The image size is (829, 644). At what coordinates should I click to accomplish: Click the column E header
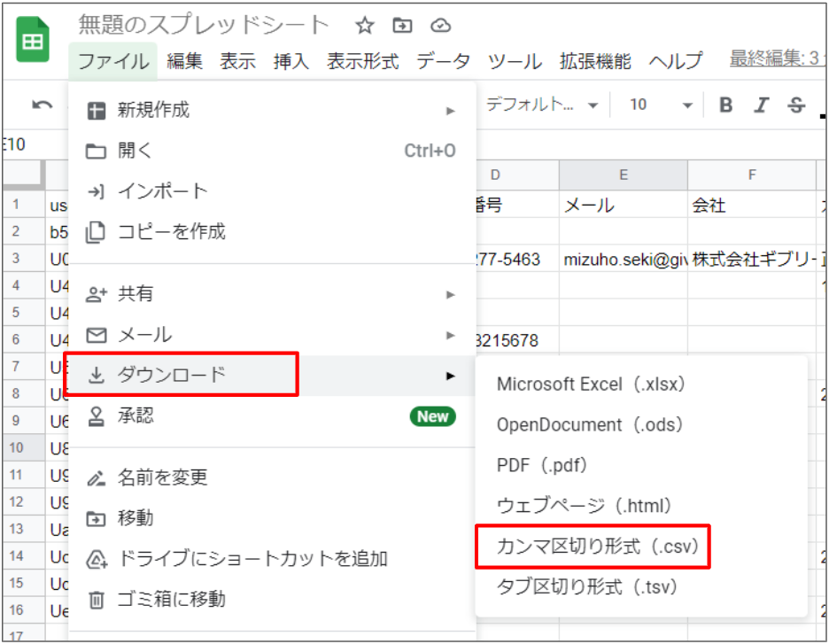coord(623,175)
